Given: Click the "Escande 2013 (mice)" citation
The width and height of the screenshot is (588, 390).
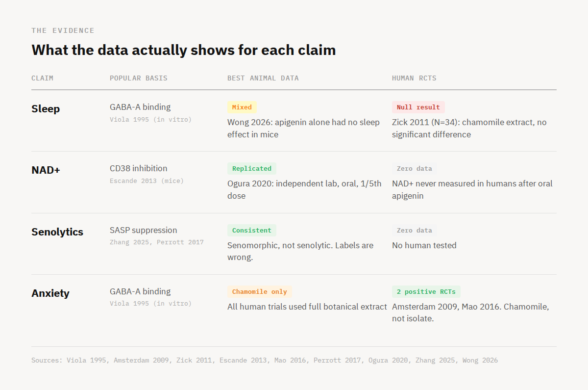Looking at the screenshot, I should (147, 181).
